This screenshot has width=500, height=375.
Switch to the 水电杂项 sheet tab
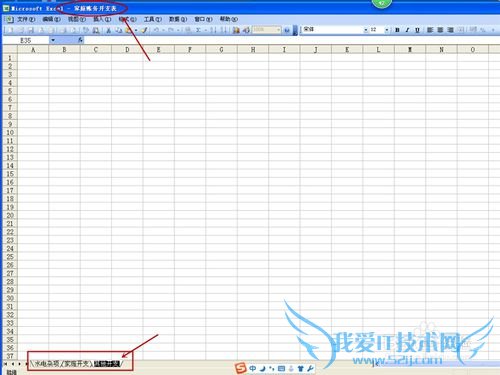pyautogui.click(x=47, y=364)
